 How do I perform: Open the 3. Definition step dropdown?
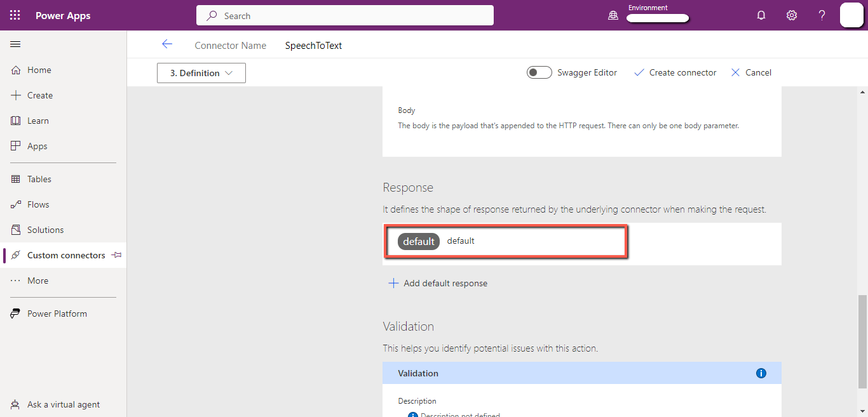pyautogui.click(x=201, y=73)
